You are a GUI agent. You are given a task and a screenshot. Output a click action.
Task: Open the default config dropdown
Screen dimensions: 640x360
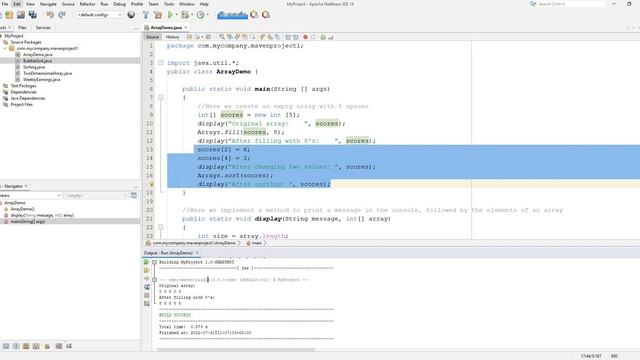pyautogui.click(x=99, y=15)
